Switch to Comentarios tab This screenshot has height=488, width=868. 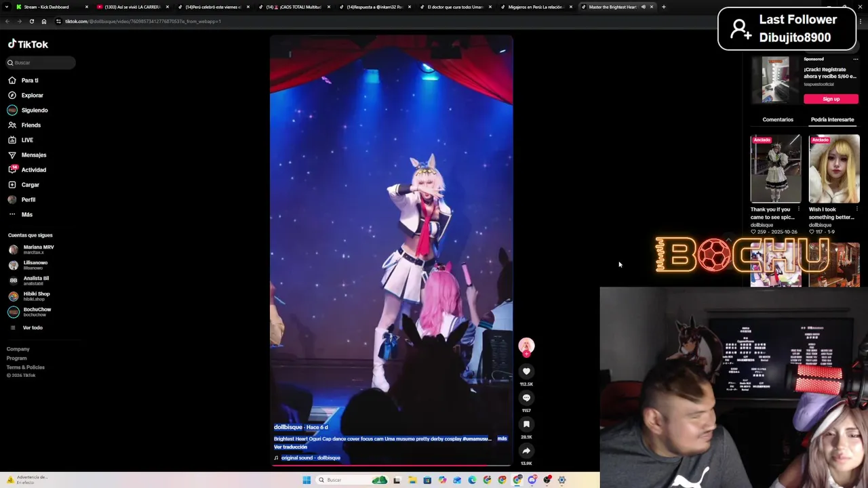778,119
